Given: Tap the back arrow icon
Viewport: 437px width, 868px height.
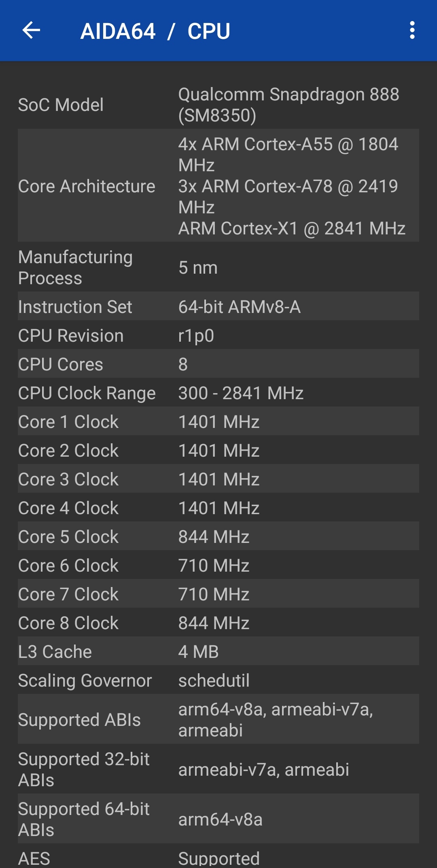Looking at the screenshot, I should [x=31, y=30].
